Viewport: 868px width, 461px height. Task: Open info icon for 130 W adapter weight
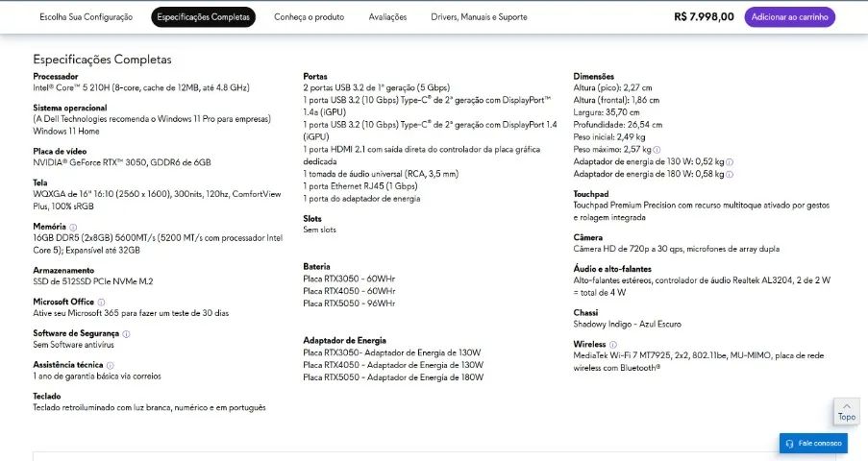click(x=730, y=162)
